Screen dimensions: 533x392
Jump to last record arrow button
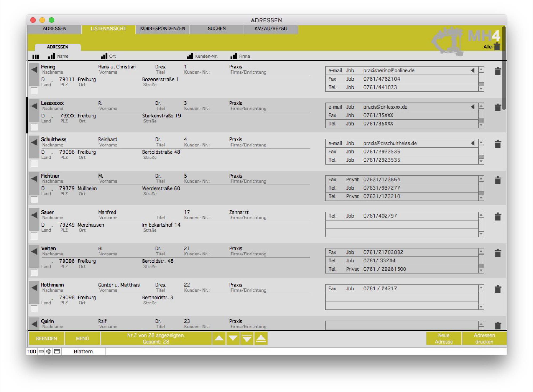pyautogui.click(x=247, y=338)
